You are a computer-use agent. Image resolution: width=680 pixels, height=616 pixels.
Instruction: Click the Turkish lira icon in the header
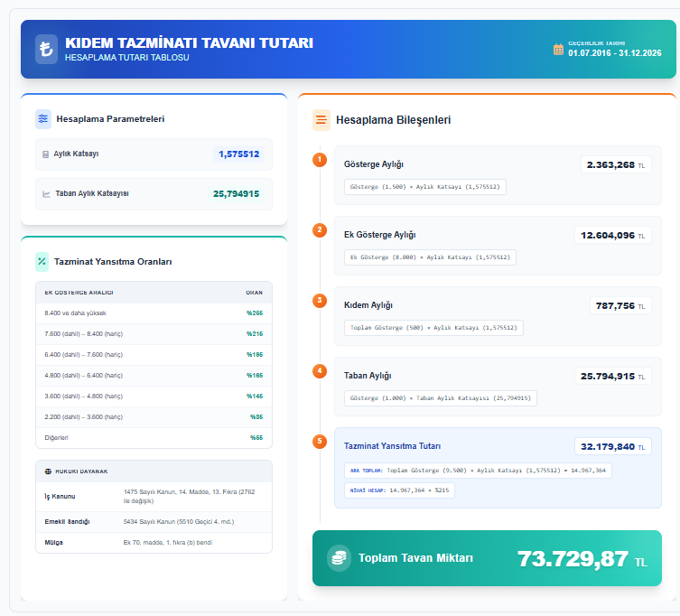click(x=46, y=49)
